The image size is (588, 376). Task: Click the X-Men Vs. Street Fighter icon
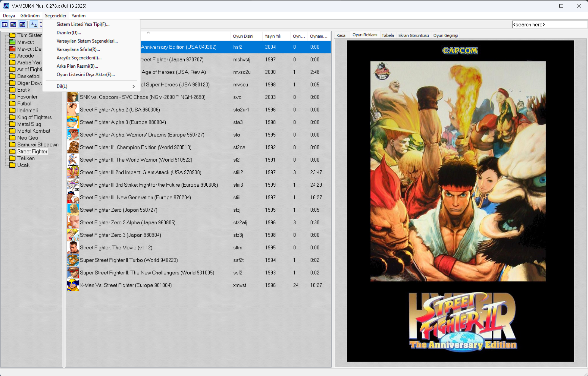(x=73, y=285)
